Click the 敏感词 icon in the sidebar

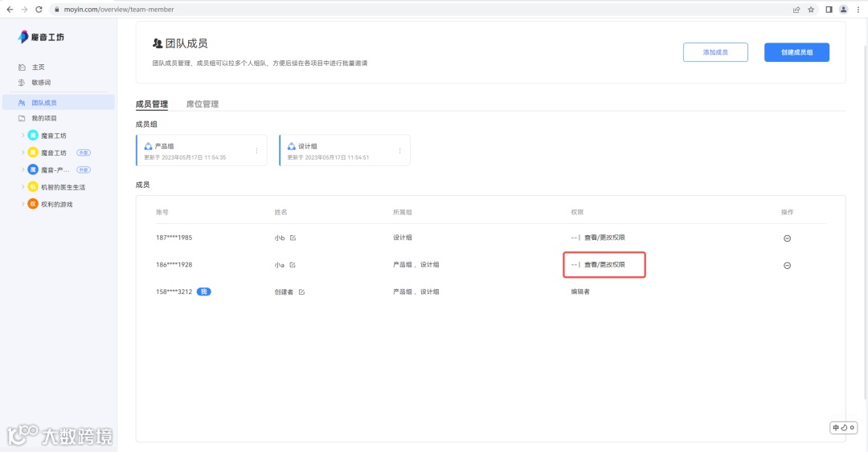(x=22, y=83)
